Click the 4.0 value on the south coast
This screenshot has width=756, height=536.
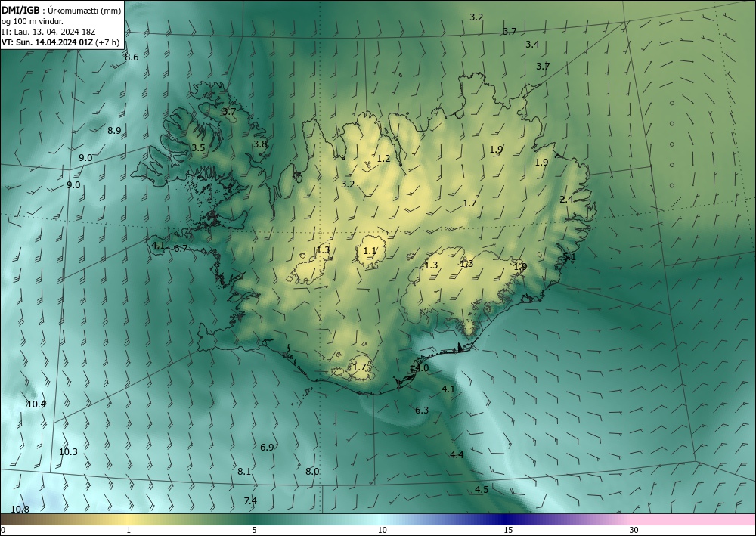pos(422,367)
